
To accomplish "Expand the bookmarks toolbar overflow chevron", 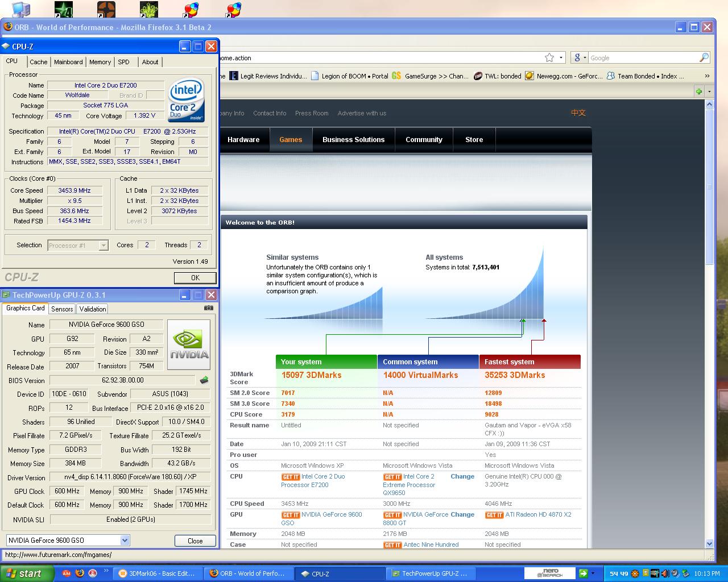I will point(707,76).
